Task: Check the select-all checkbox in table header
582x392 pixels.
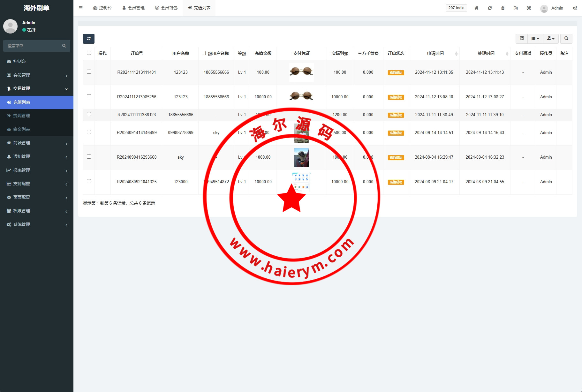Action: pos(89,53)
